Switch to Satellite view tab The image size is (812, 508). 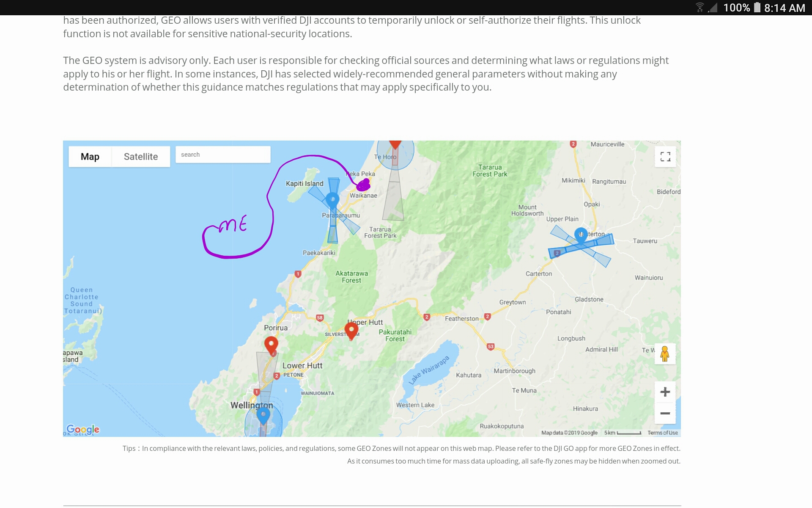(x=141, y=157)
